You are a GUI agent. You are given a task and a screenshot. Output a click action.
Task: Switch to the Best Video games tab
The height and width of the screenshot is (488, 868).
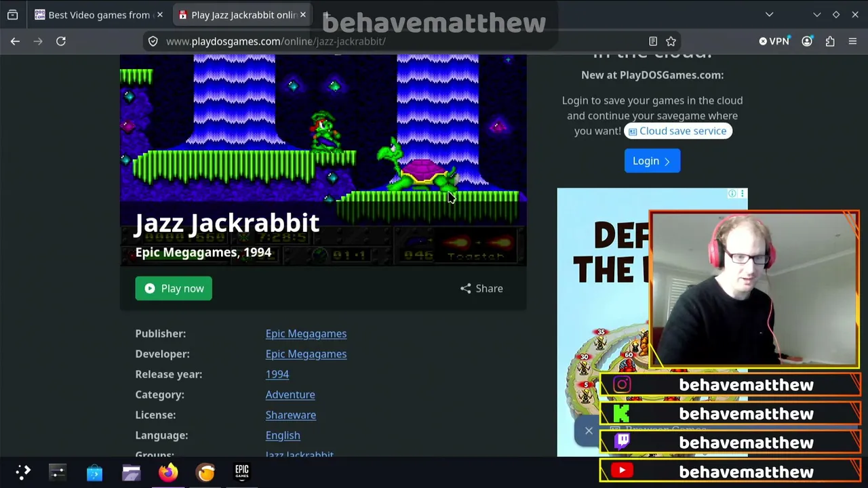coord(99,14)
